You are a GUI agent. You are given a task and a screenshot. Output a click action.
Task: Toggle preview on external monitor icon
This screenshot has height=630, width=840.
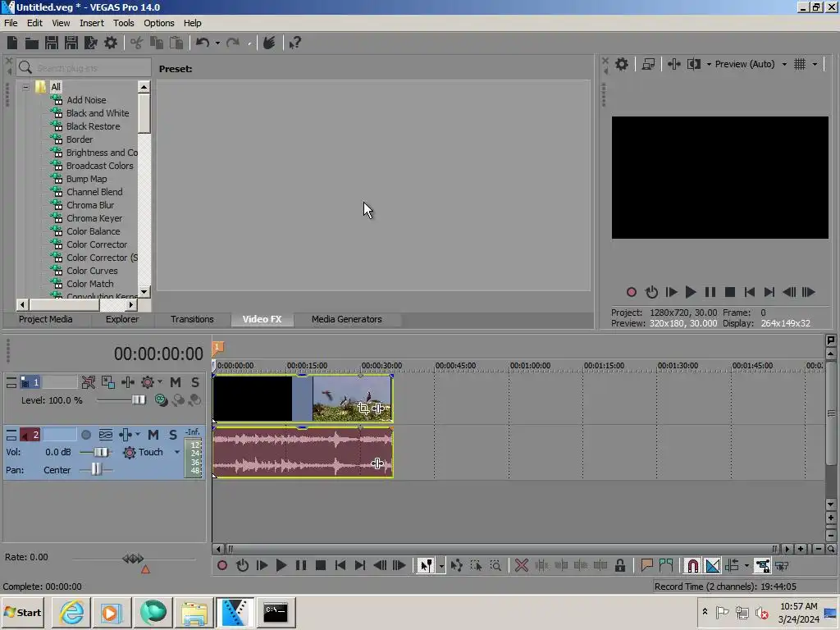coord(648,64)
